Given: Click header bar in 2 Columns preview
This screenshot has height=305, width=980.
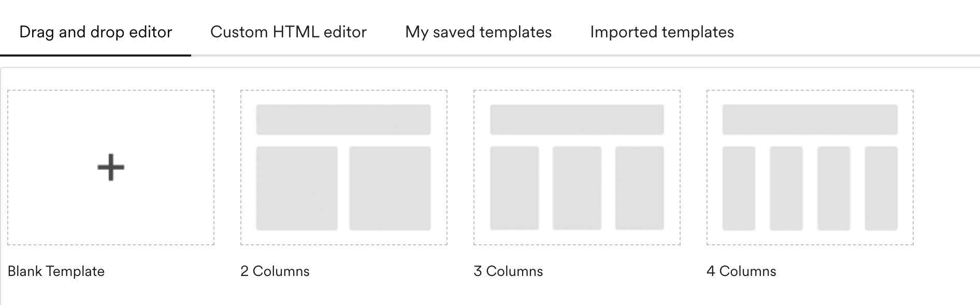Looking at the screenshot, I should tap(343, 120).
